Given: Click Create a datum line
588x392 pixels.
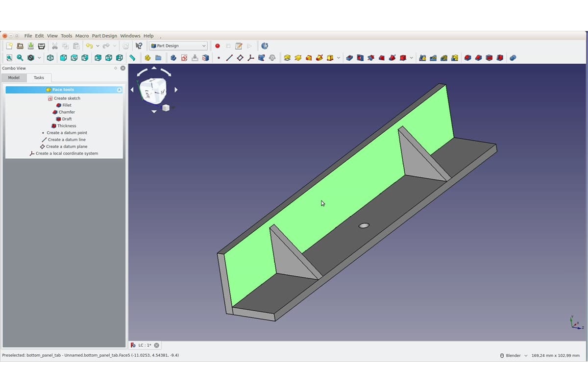Looking at the screenshot, I should [x=64, y=140].
